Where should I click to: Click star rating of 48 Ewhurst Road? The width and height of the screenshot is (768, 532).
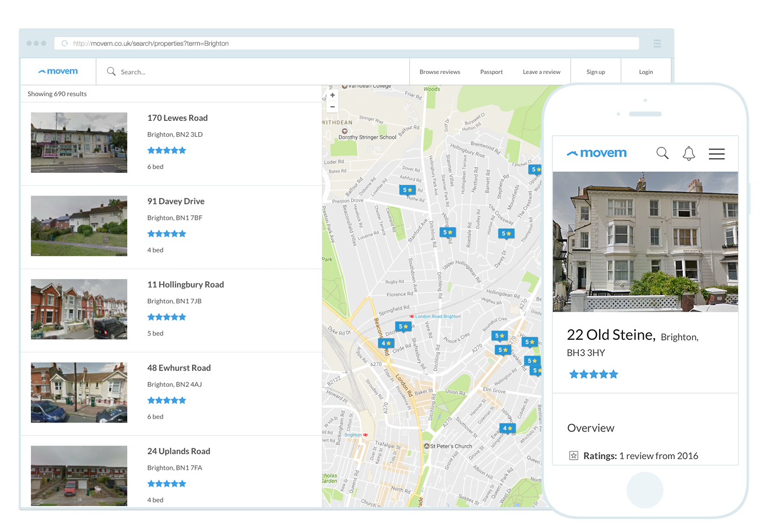click(167, 400)
